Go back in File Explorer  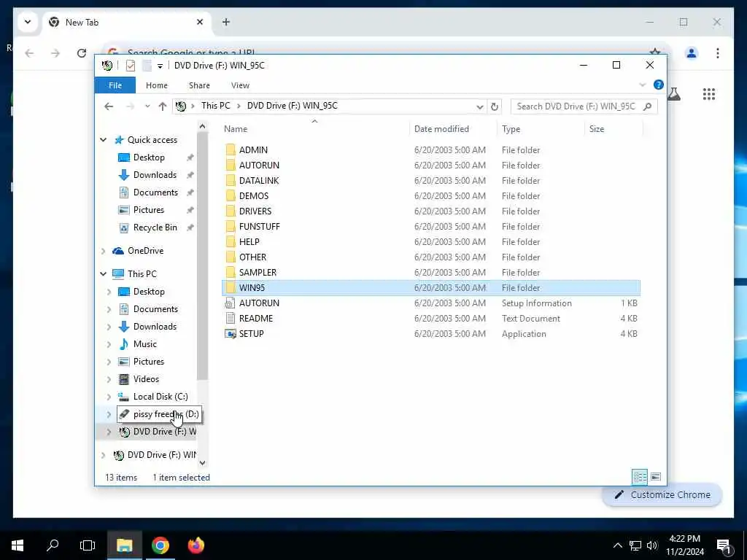pos(109,106)
